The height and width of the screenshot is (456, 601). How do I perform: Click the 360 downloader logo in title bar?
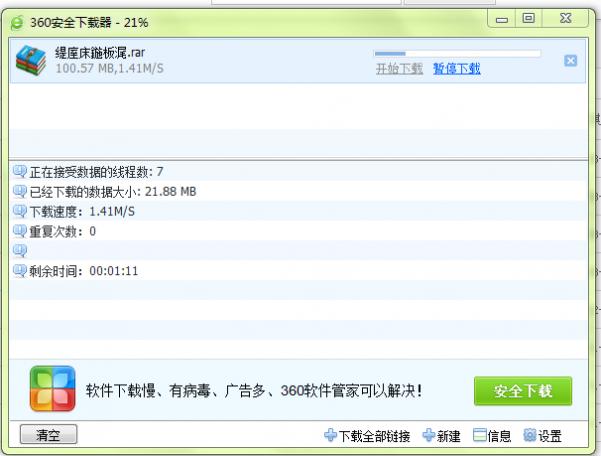(x=17, y=23)
